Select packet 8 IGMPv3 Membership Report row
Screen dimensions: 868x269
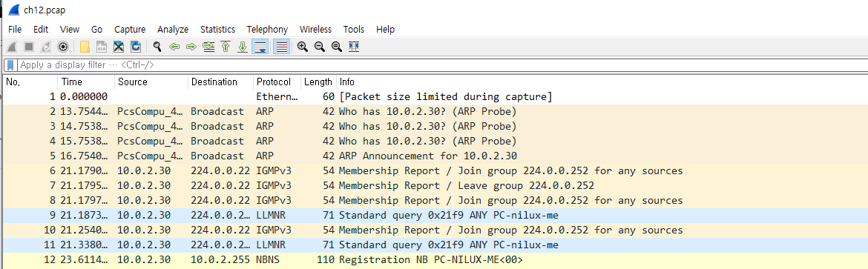click(x=435, y=200)
